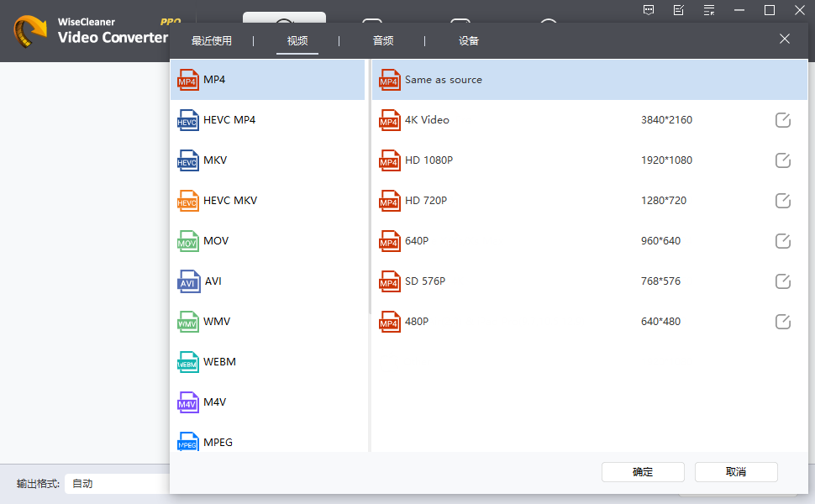Choose the HEVC MP4 format
Image resolution: width=815 pixels, height=504 pixels.
(x=267, y=120)
